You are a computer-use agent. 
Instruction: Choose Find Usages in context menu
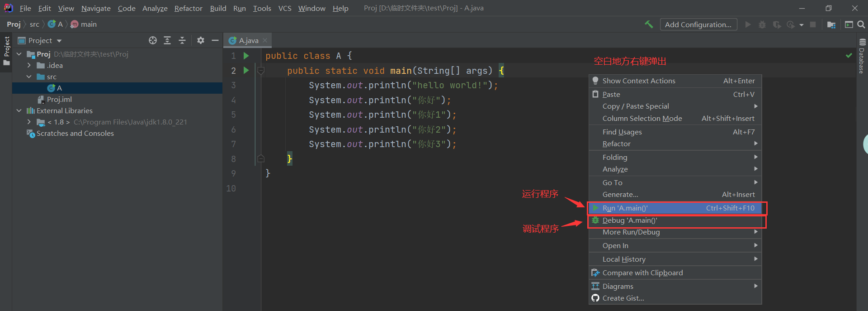pos(675,132)
